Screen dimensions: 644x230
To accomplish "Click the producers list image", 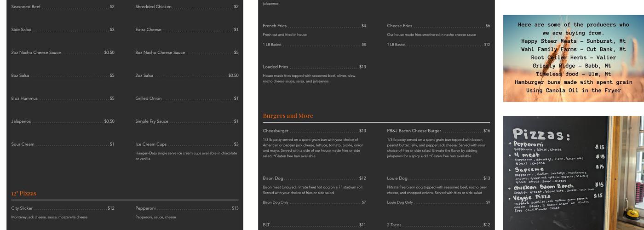I will coord(573,58).
